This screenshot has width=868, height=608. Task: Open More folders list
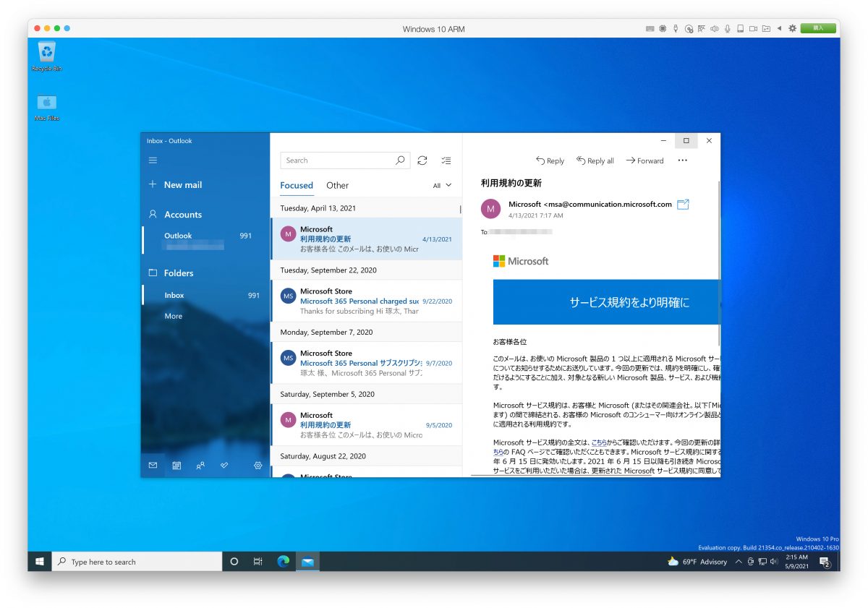[173, 316]
